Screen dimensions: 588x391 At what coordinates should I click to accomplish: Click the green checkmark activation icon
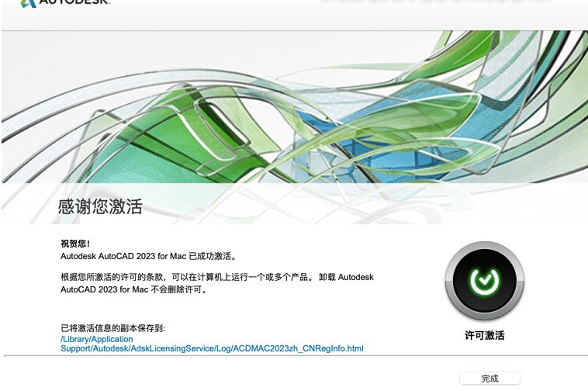[x=484, y=279]
